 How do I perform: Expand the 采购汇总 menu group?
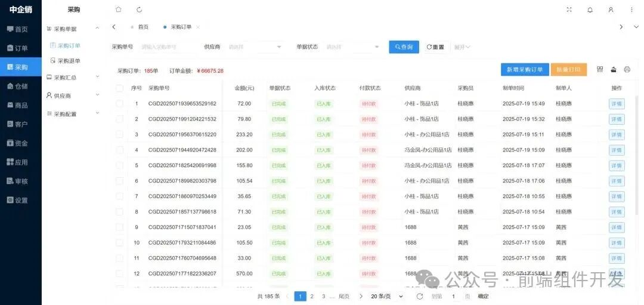pos(72,77)
